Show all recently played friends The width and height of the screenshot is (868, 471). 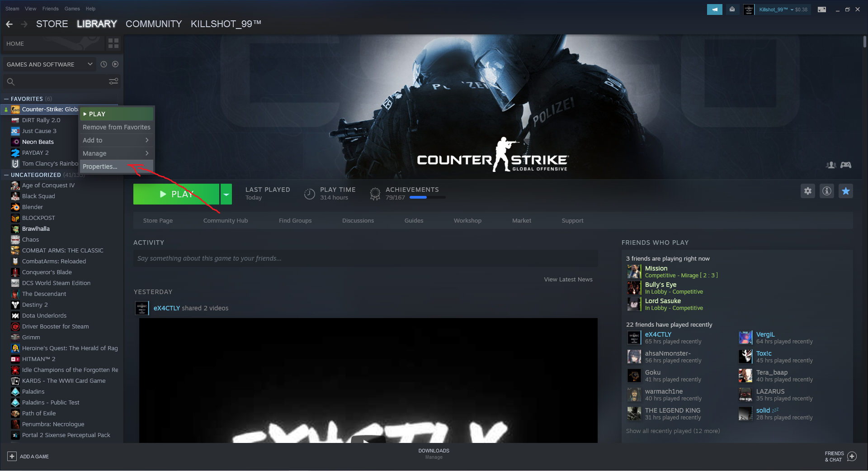click(673, 431)
